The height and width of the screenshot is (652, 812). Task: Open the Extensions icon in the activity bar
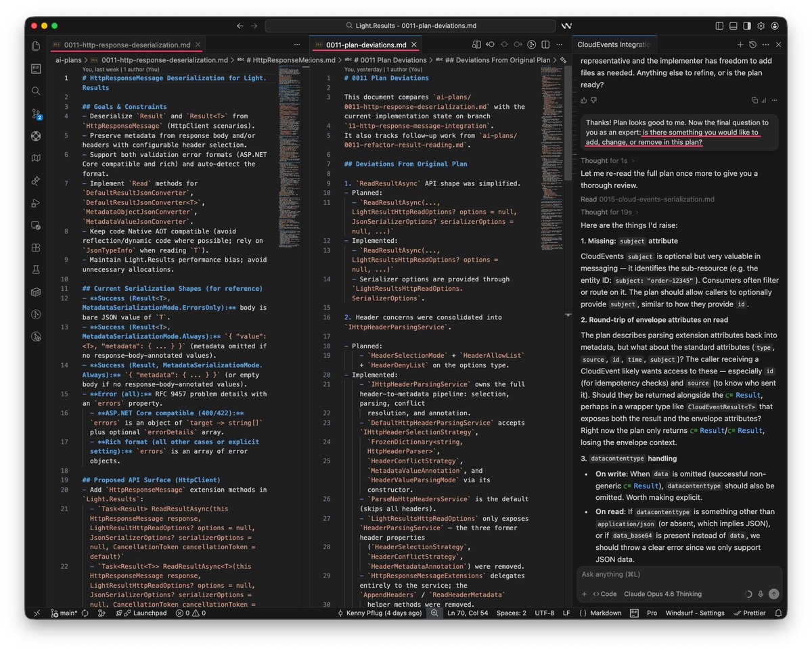[x=36, y=248]
